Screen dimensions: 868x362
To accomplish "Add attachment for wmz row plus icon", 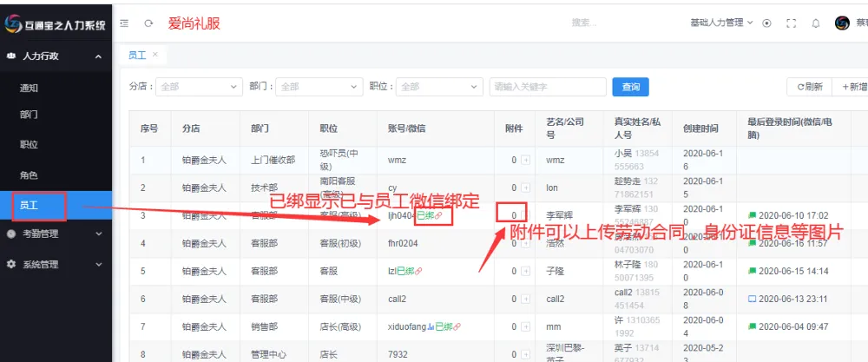I will click(525, 161).
